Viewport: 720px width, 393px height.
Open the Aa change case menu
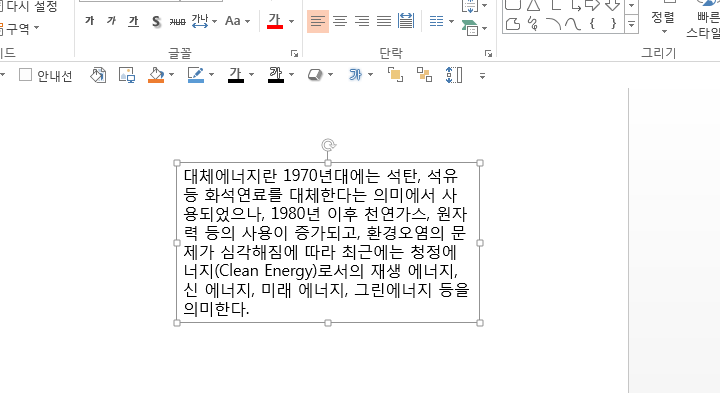click(x=237, y=21)
